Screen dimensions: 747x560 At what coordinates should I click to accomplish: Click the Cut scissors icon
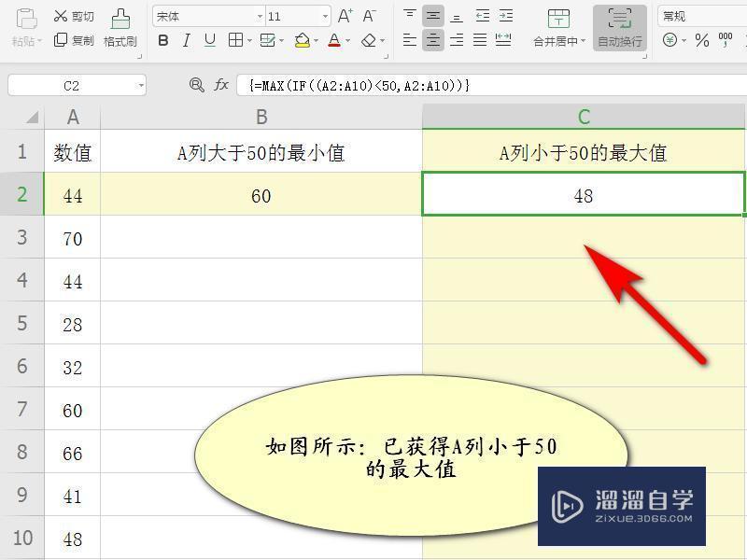coord(61,14)
